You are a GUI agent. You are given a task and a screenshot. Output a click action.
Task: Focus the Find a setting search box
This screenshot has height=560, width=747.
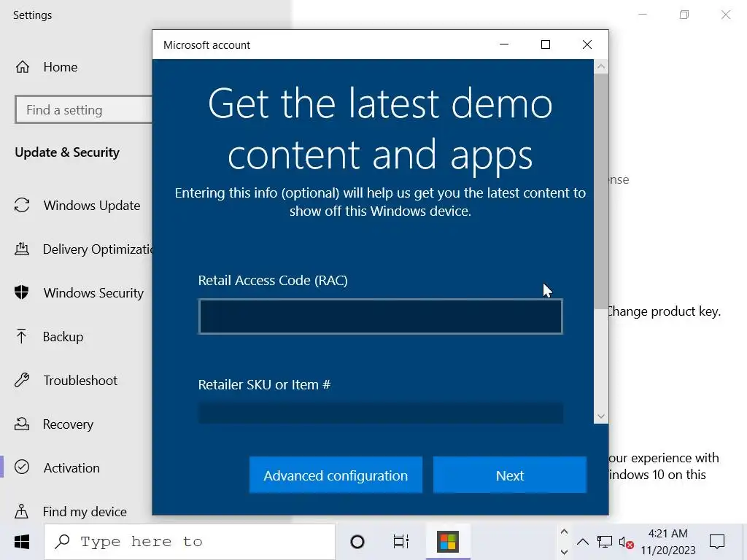[84, 110]
